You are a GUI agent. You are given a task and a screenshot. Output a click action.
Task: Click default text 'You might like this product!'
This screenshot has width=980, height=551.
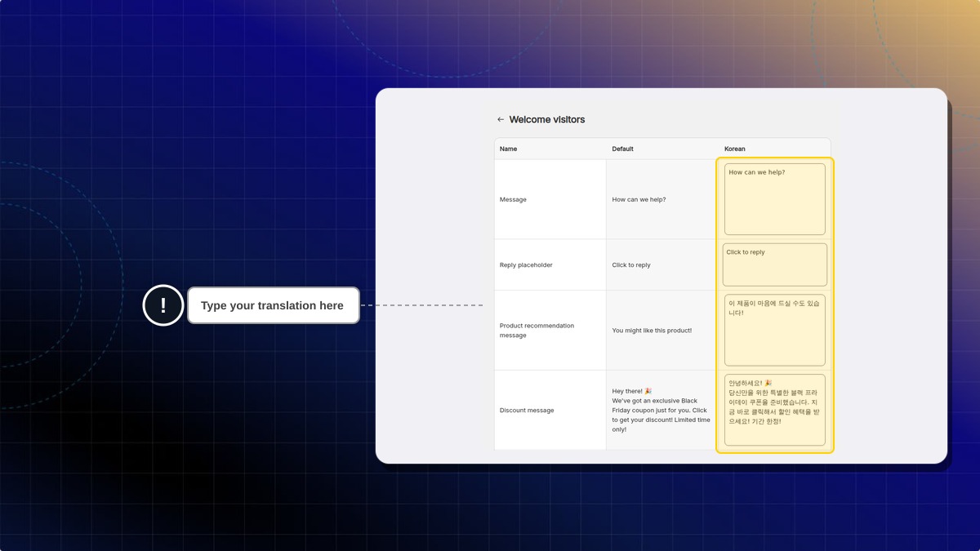[652, 331]
